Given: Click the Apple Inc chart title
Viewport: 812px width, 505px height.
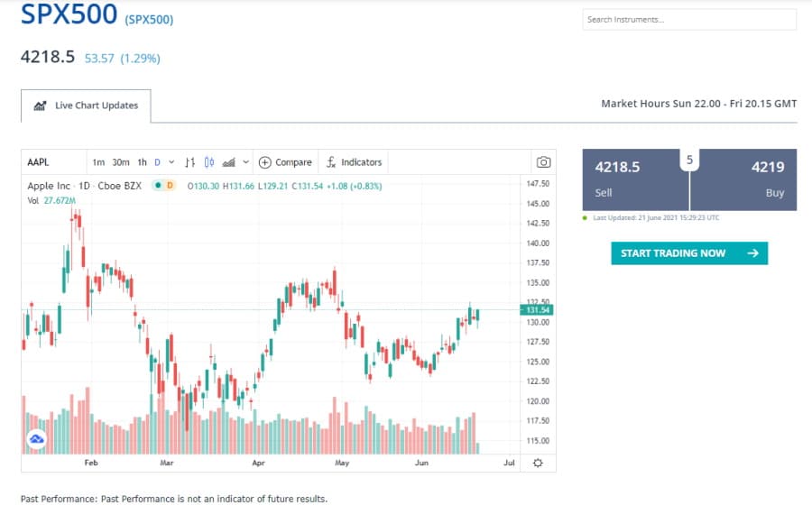Looking at the screenshot, I should [x=85, y=186].
